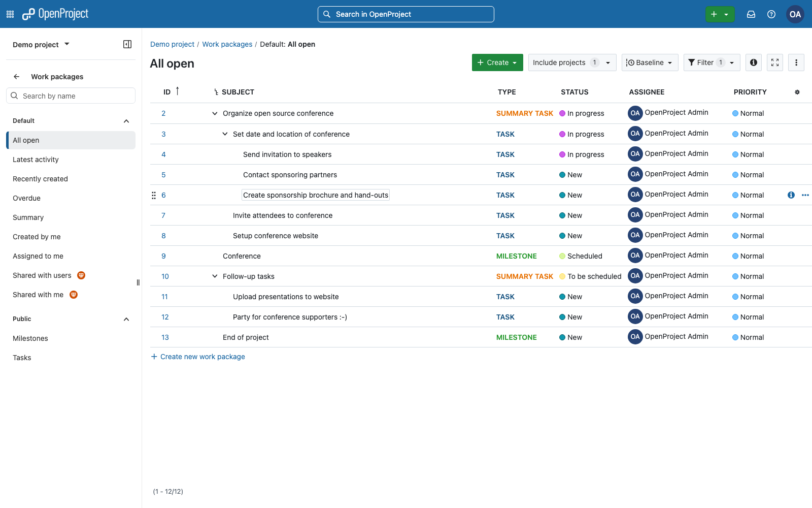Viewport: 812px width, 508px height.
Task: Open the notifications inbox icon
Action: (x=751, y=14)
